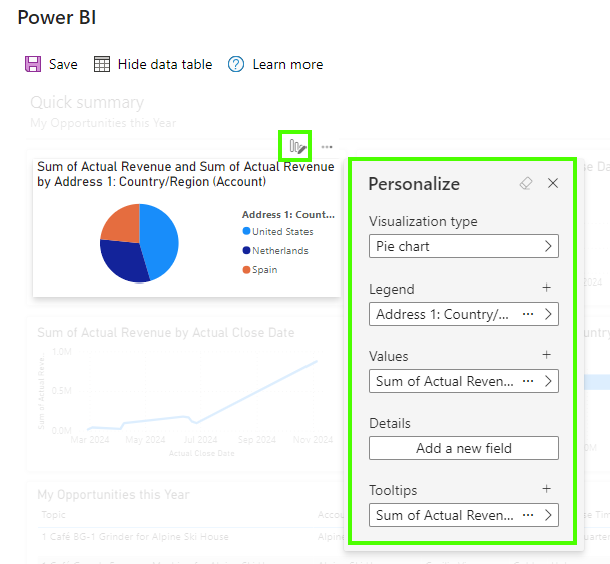Close the Personalize panel
Image resolution: width=610 pixels, height=564 pixels.
[x=553, y=184]
